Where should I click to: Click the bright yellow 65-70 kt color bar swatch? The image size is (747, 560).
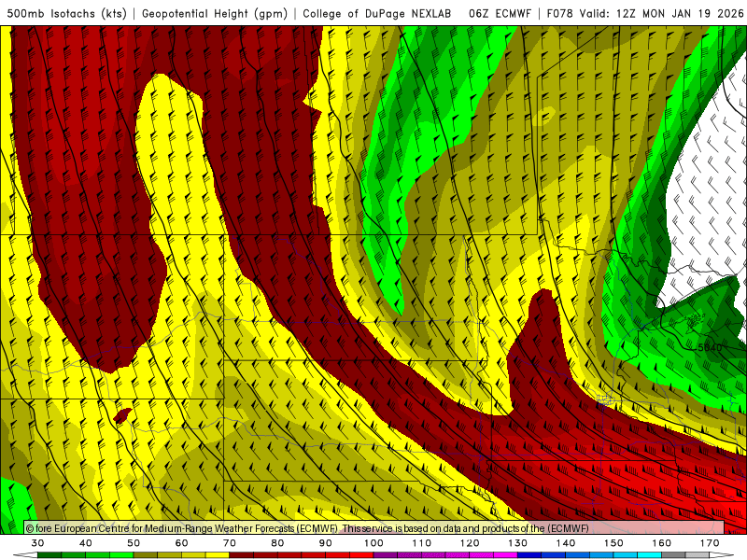pos(218,555)
